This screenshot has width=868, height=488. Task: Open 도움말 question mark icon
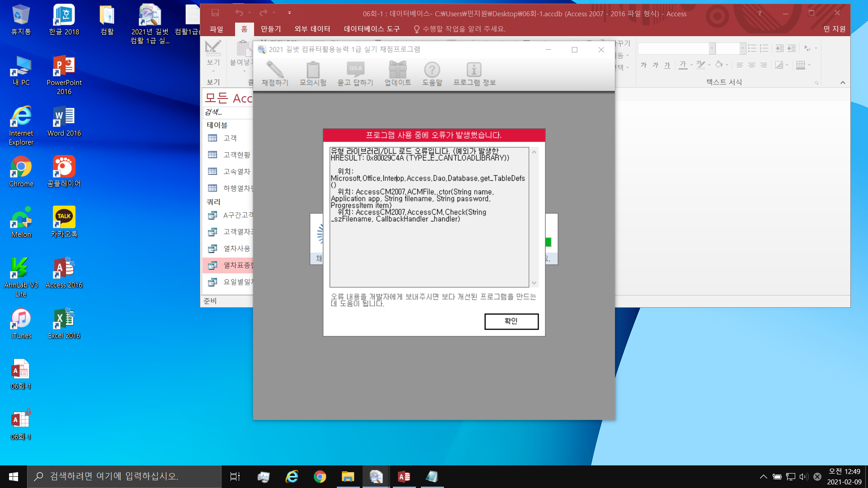[432, 70]
